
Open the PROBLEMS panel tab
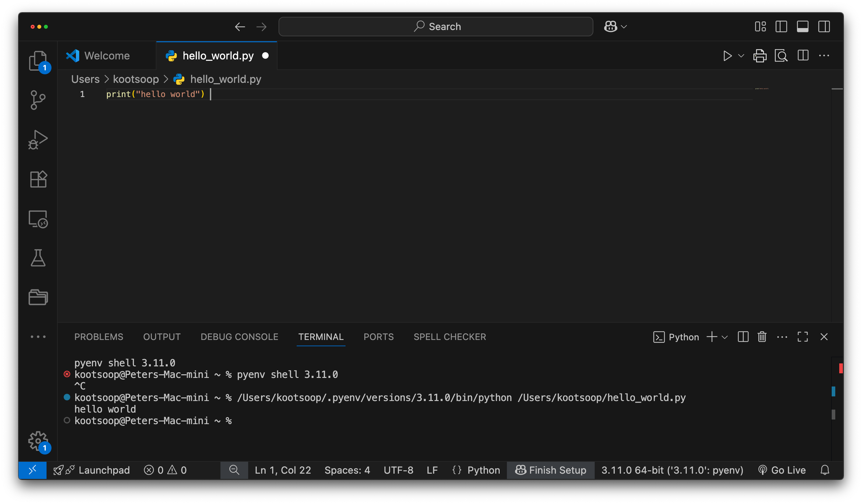coord(99,337)
